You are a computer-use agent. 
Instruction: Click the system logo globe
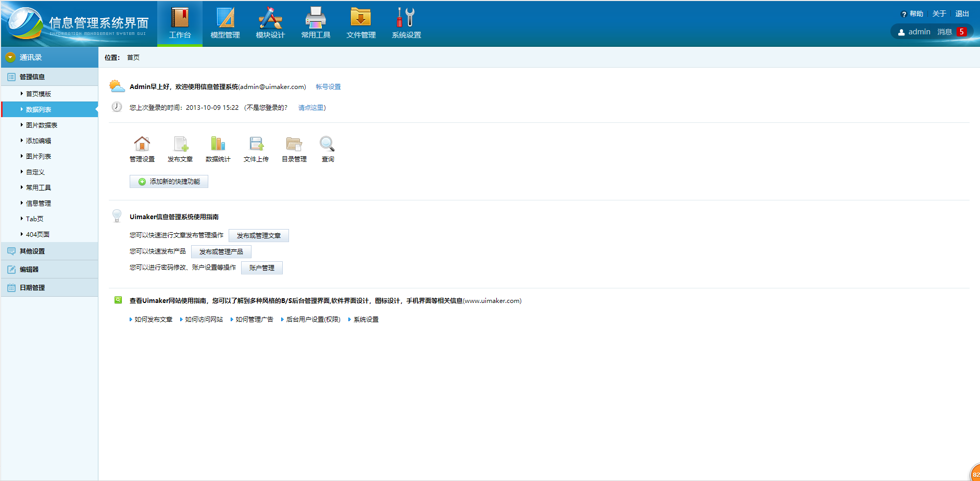pos(24,23)
